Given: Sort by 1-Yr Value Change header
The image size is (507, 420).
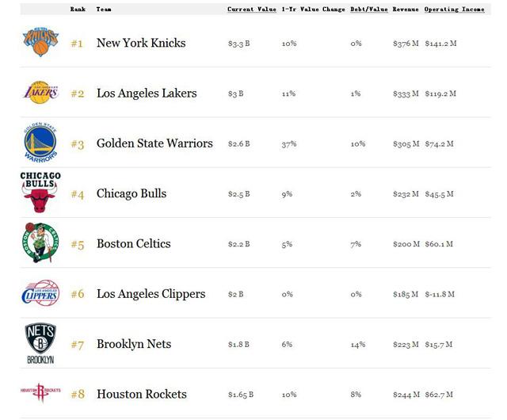Looking at the screenshot, I should coord(313,10).
